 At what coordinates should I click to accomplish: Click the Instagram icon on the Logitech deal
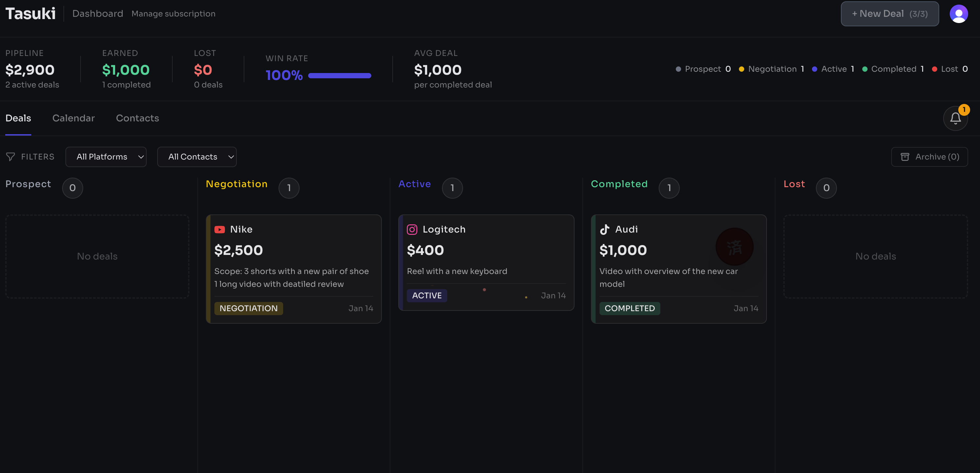pos(412,230)
